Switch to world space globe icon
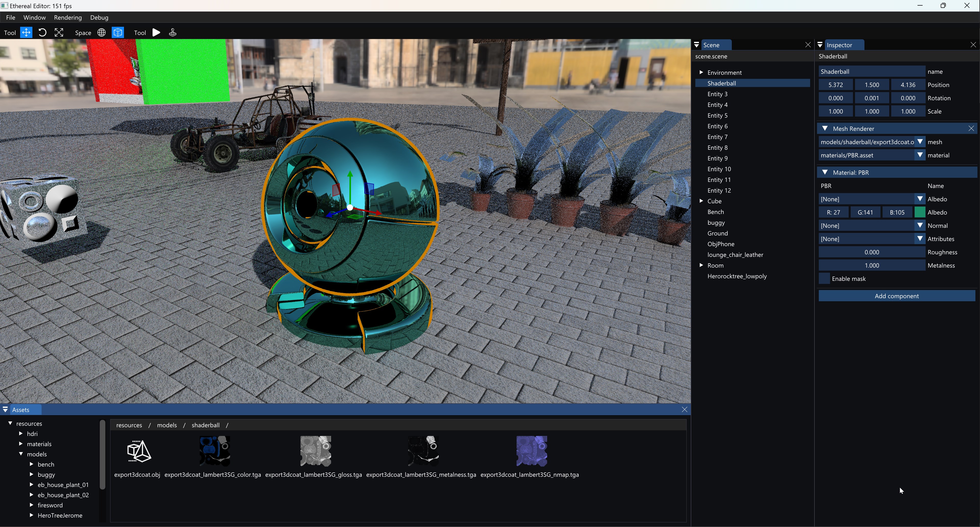This screenshot has height=527, width=980. click(102, 32)
